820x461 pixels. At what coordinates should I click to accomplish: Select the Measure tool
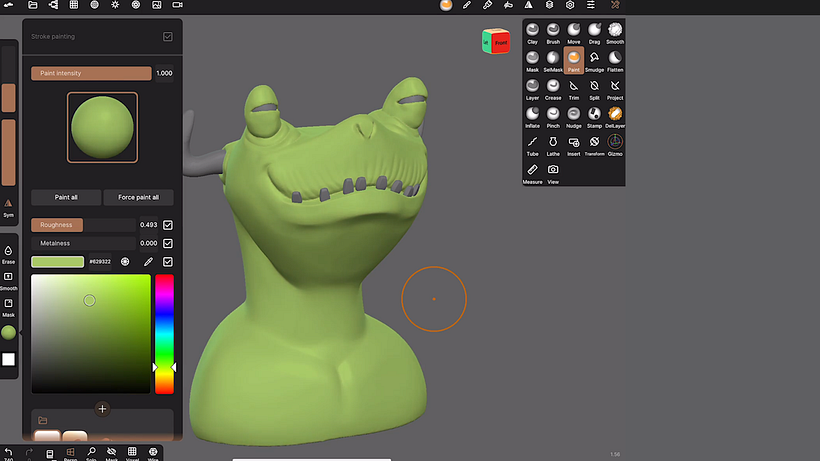532,174
